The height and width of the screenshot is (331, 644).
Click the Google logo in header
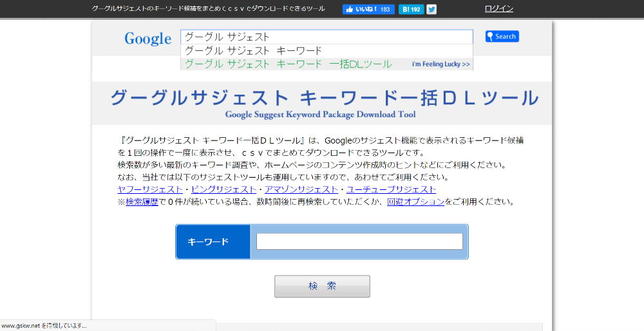(148, 39)
